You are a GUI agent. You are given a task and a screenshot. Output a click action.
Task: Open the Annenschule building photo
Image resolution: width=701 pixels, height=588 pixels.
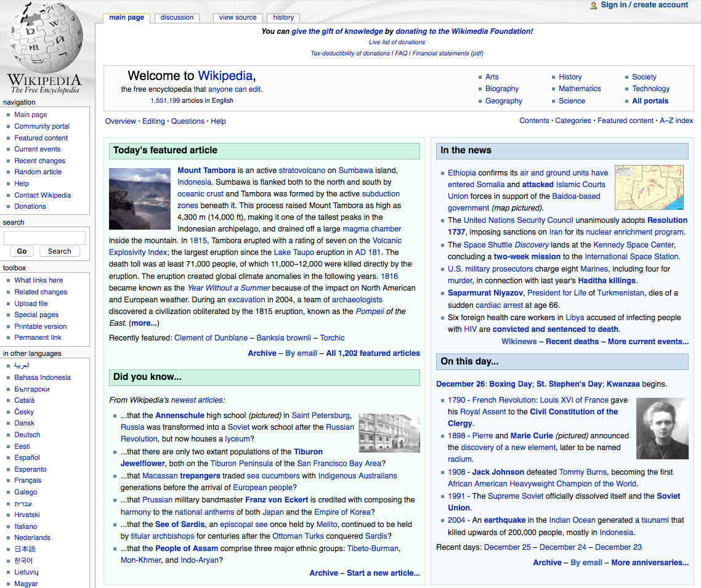[x=389, y=433]
